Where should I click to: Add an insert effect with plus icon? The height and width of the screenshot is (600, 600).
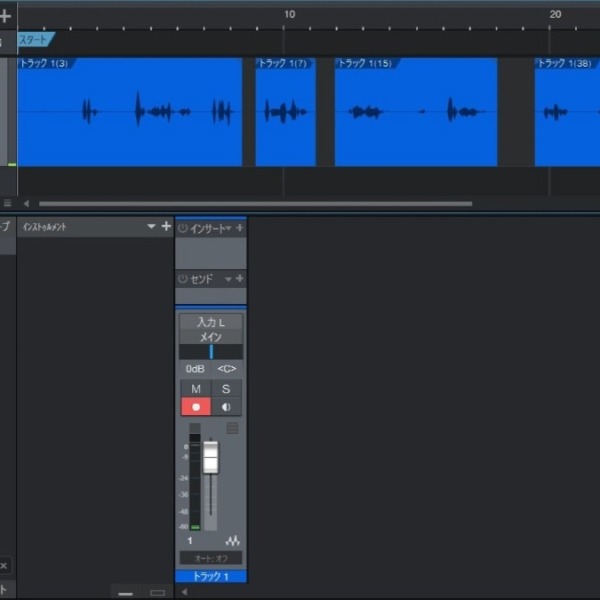pos(240,228)
